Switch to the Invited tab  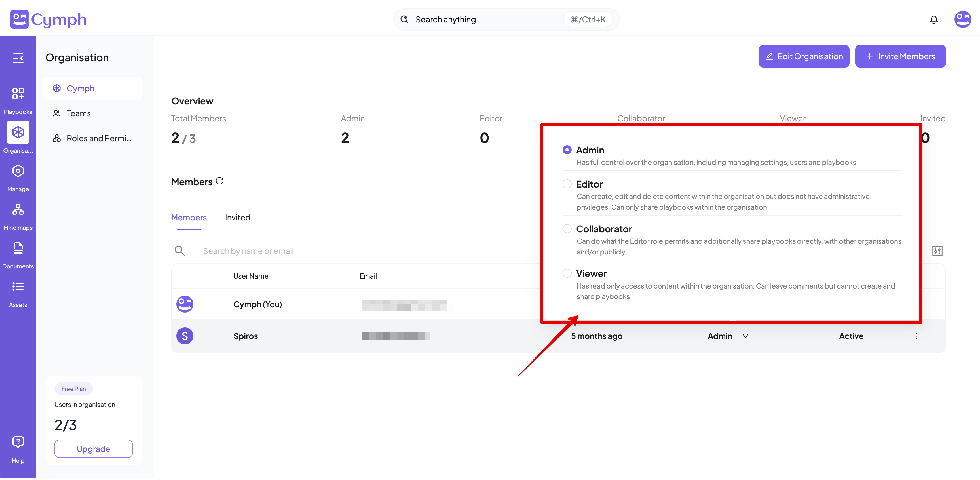(237, 217)
